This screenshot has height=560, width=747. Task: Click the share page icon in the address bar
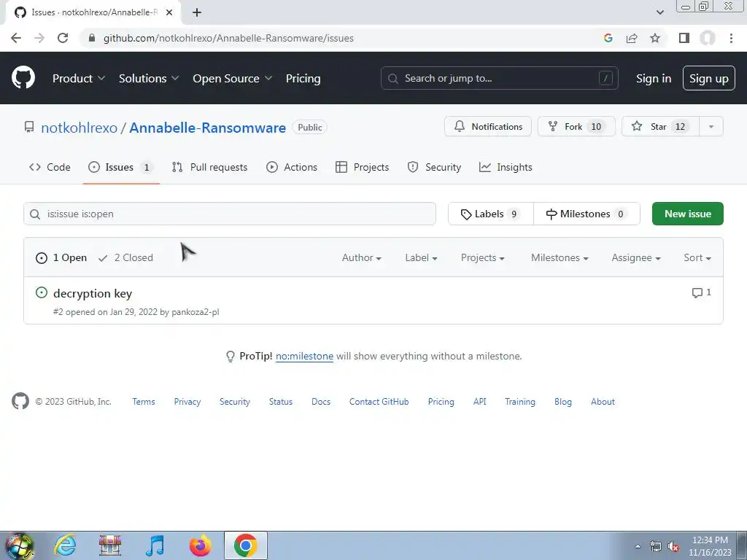click(x=632, y=38)
